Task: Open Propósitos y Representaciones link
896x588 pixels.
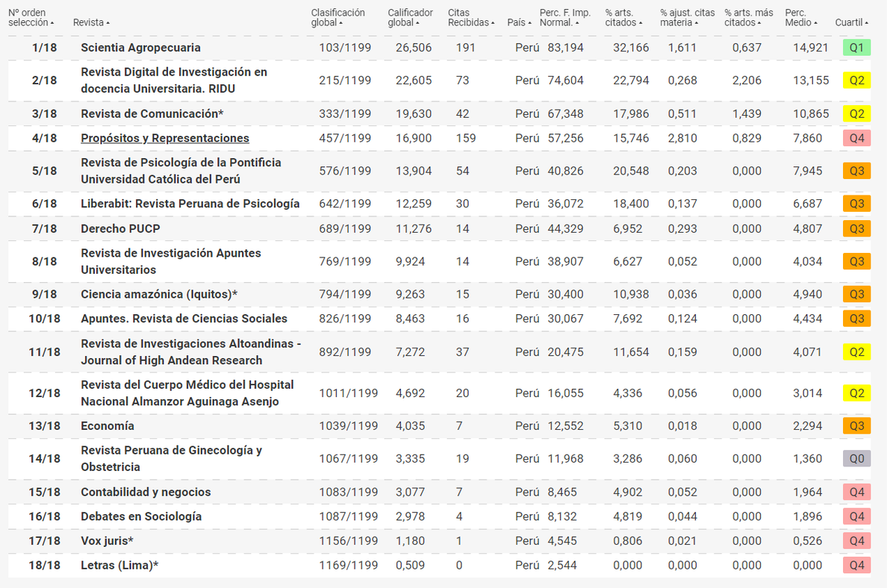Action: point(165,138)
